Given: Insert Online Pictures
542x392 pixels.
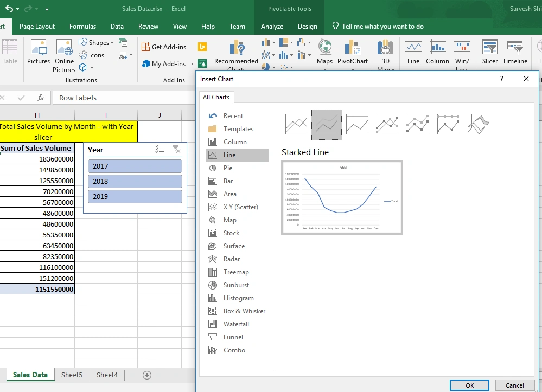Looking at the screenshot, I should click(x=64, y=56).
